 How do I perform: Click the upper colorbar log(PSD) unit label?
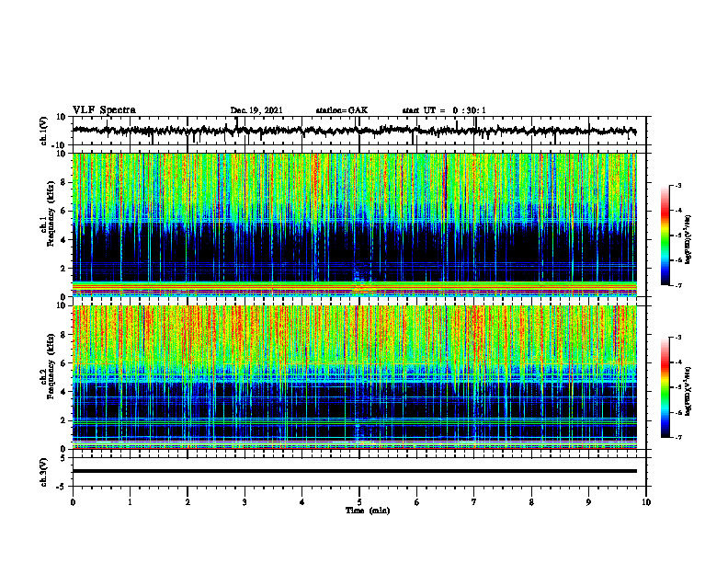pos(688,239)
